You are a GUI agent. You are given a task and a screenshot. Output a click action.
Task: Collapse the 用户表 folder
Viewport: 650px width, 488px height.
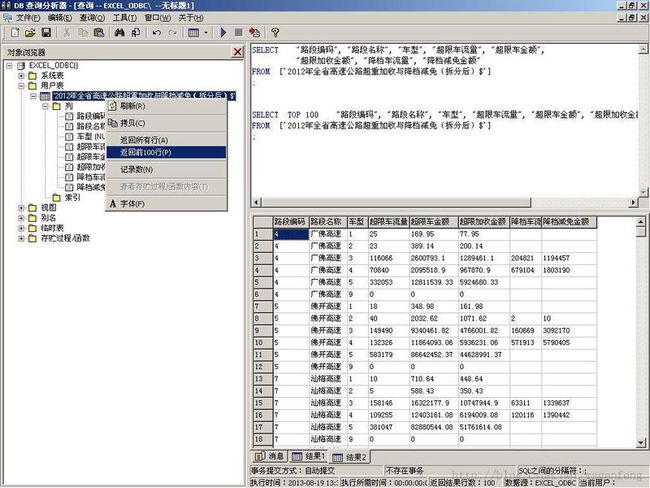[21, 86]
